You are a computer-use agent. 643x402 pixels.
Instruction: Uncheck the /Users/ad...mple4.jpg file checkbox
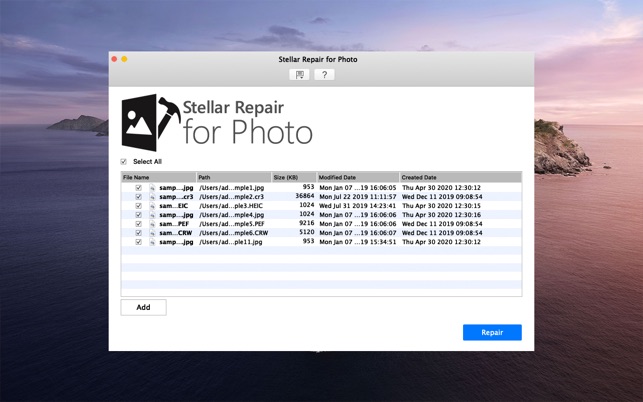click(139, 215)
